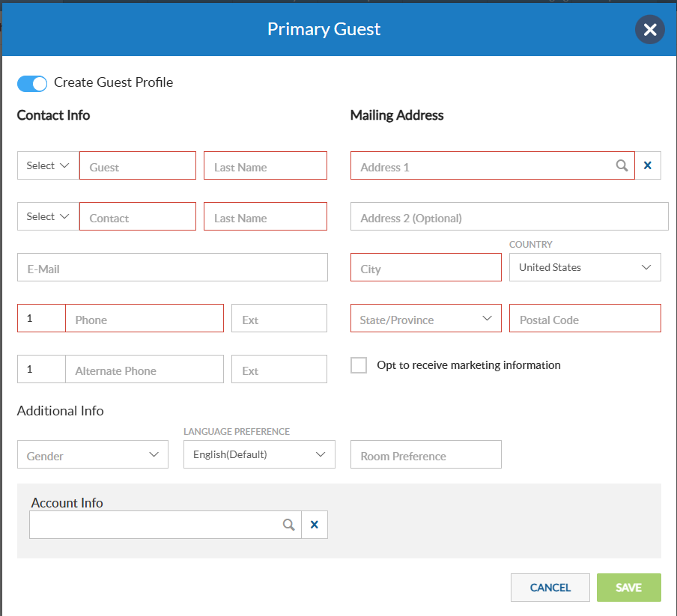Click contact Last Name field
The width and height of the screenshot is (677, 616).
(x=265, y=216)
